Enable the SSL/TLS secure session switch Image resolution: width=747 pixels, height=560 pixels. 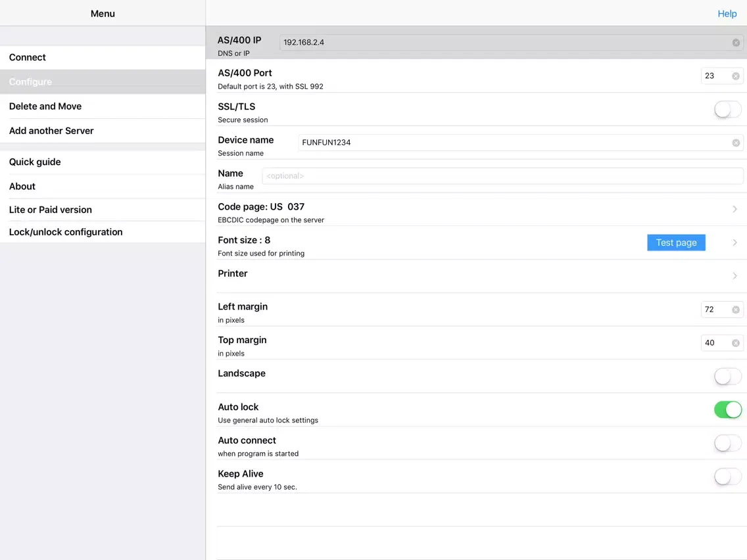pos(727,110)
